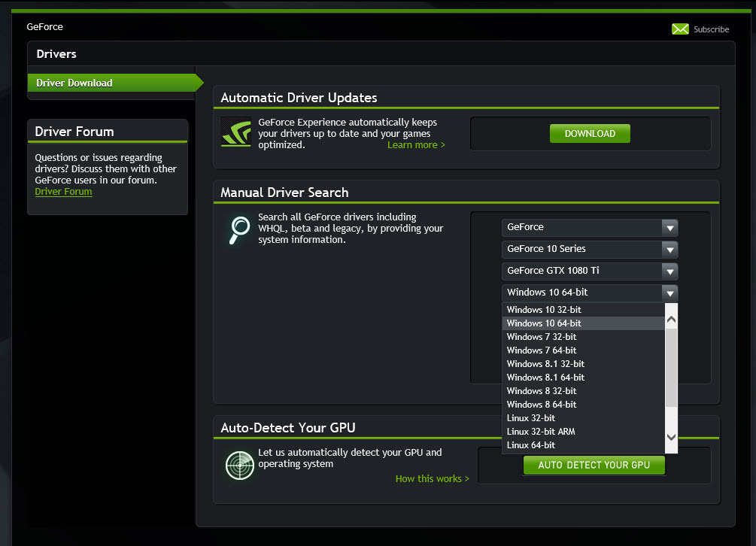Click the GeForce header label
Viewport: 756px width, 546px height.
44,26
